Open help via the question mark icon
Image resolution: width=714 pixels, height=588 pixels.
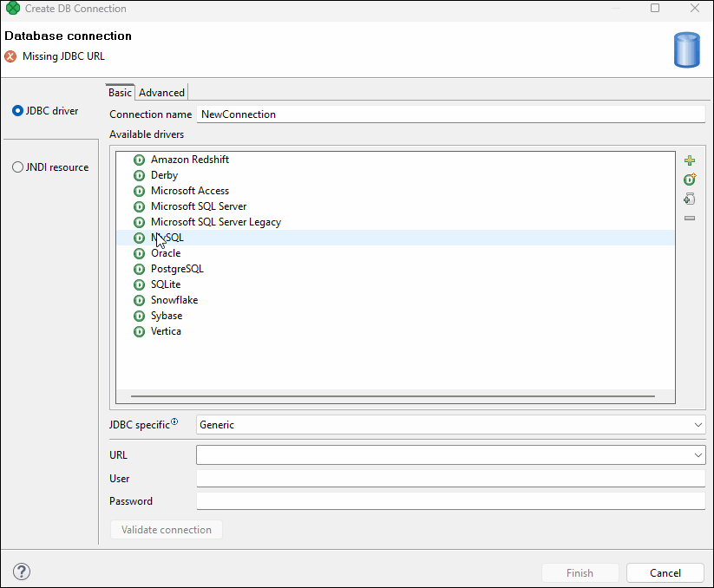click(21, 572)
